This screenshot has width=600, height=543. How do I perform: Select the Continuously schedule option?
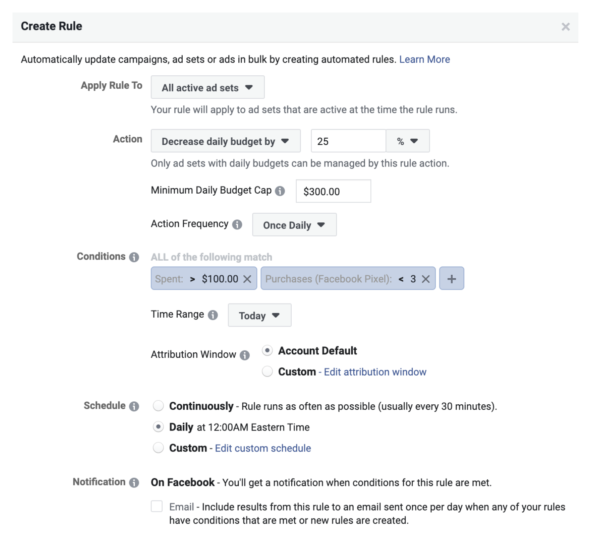pyautogui.click(x=159, y=407)
